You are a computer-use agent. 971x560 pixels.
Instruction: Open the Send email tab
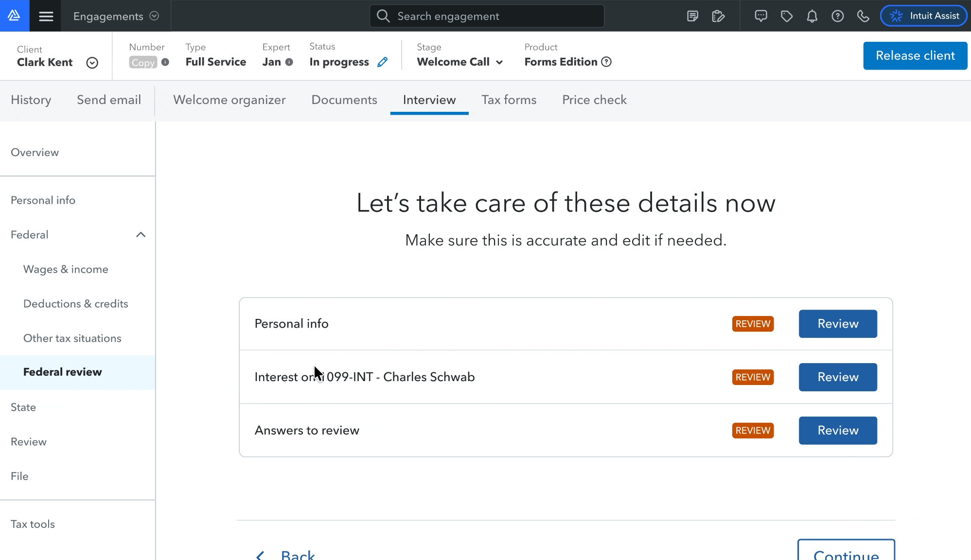tap(109, 100)
